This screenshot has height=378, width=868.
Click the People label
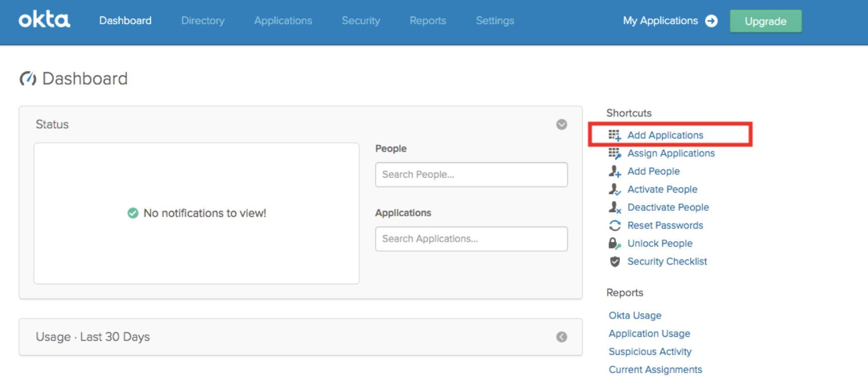click(391, 148)
